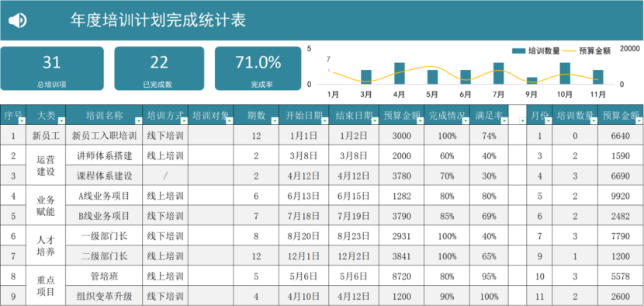Select the 总培训项 summary card showing 31
The image size is (644, 306).
tap(52, 68)
